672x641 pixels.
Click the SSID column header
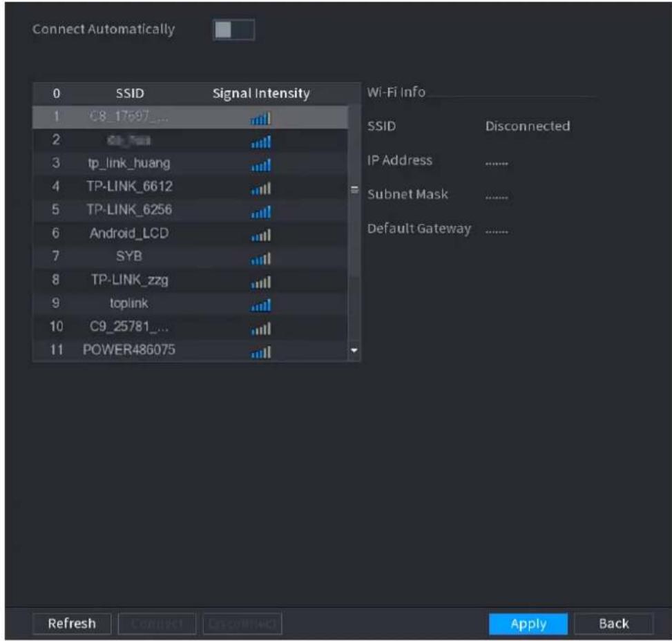click(x=130, y=93)
